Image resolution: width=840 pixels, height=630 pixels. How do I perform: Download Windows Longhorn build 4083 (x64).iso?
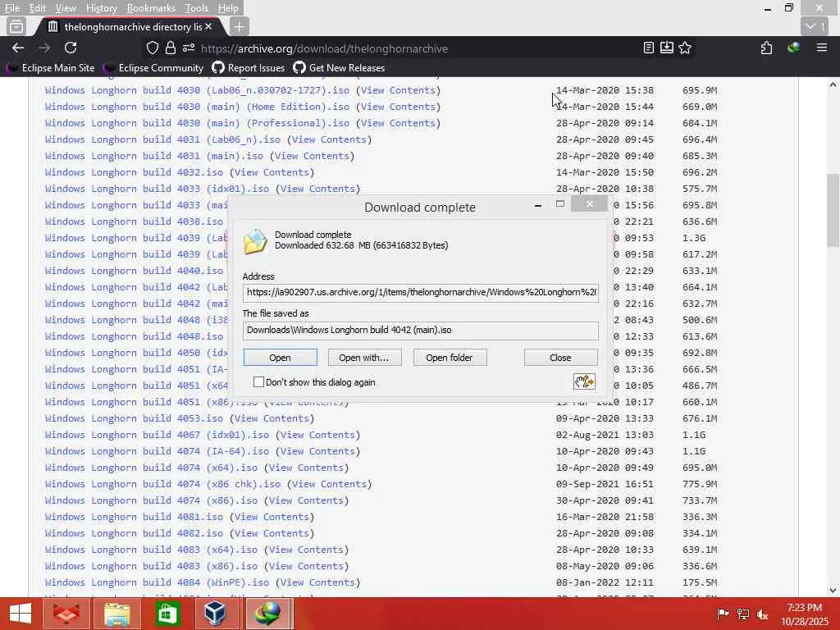[x=151, y=550]
